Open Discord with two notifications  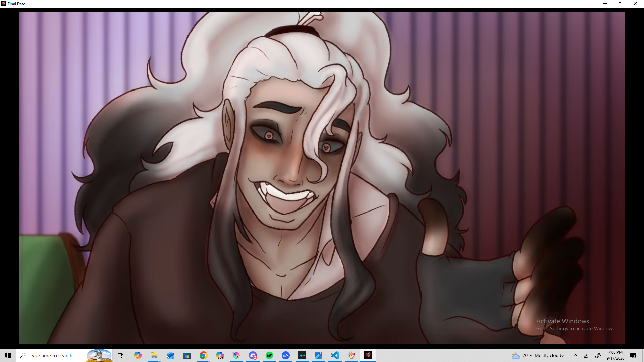pyautogui.click(x=253, y=355)
